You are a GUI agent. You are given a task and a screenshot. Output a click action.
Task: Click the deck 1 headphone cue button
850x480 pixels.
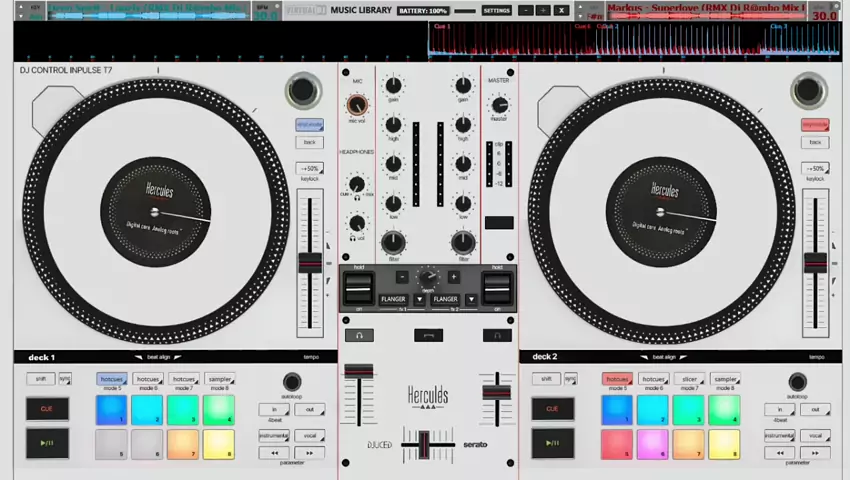coord(358,336)
